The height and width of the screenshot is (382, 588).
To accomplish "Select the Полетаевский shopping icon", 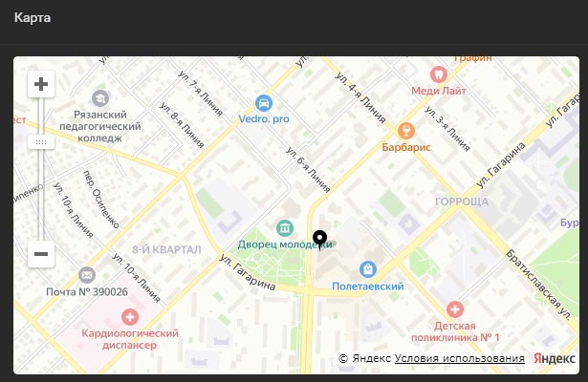I will (368, 269).
